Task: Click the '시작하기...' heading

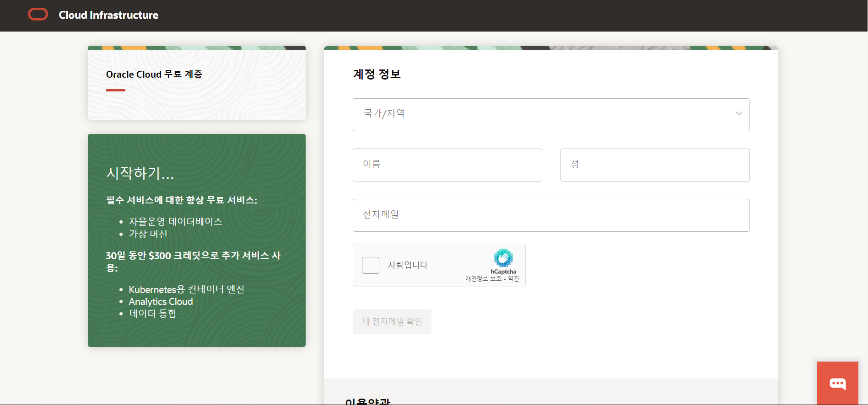Action: point(140,173)
